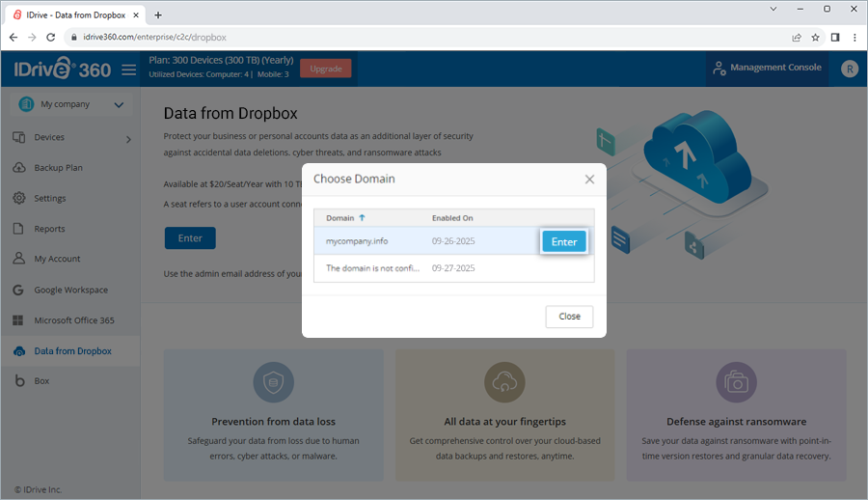
Task: Click the address bar URL
Action: coord(154,37)
